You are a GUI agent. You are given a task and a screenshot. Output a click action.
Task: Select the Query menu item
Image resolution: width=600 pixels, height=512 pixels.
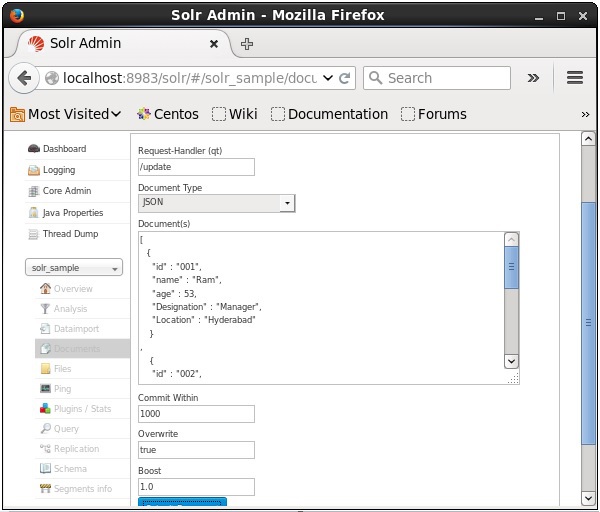point(66,429)
